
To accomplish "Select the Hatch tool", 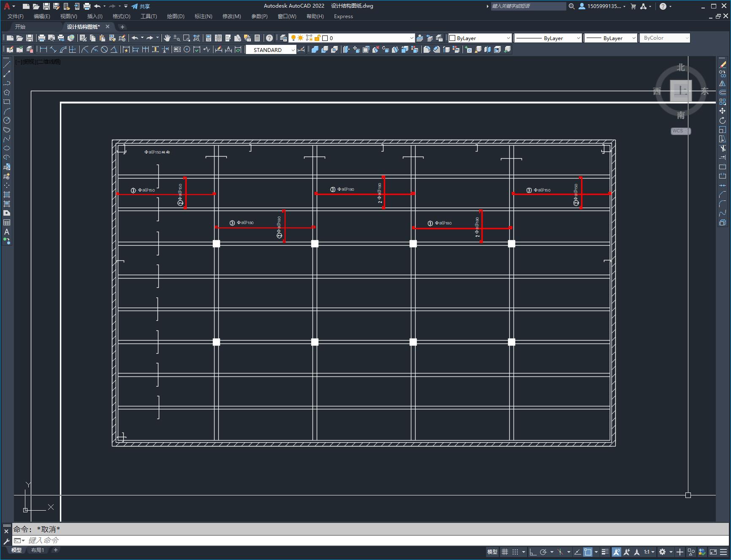I will 7,195.
